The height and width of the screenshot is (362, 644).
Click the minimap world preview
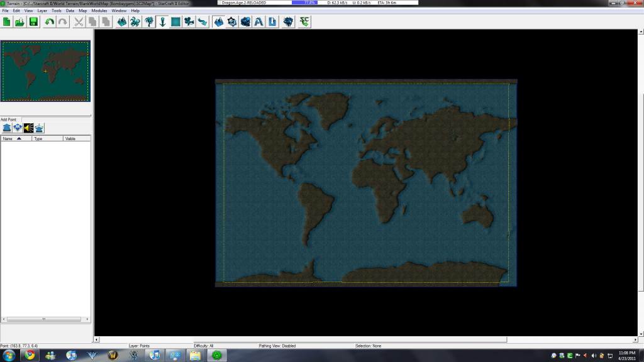tap(45, 71)
